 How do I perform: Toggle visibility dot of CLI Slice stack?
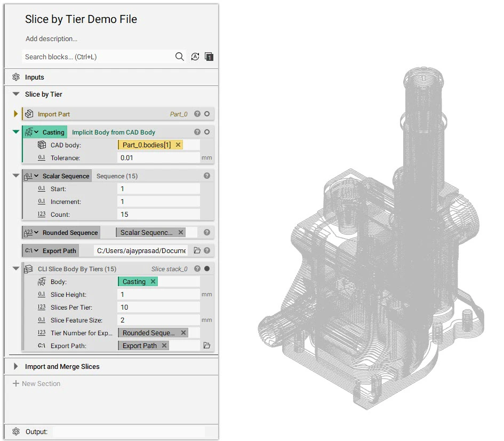tap(207, 269)
